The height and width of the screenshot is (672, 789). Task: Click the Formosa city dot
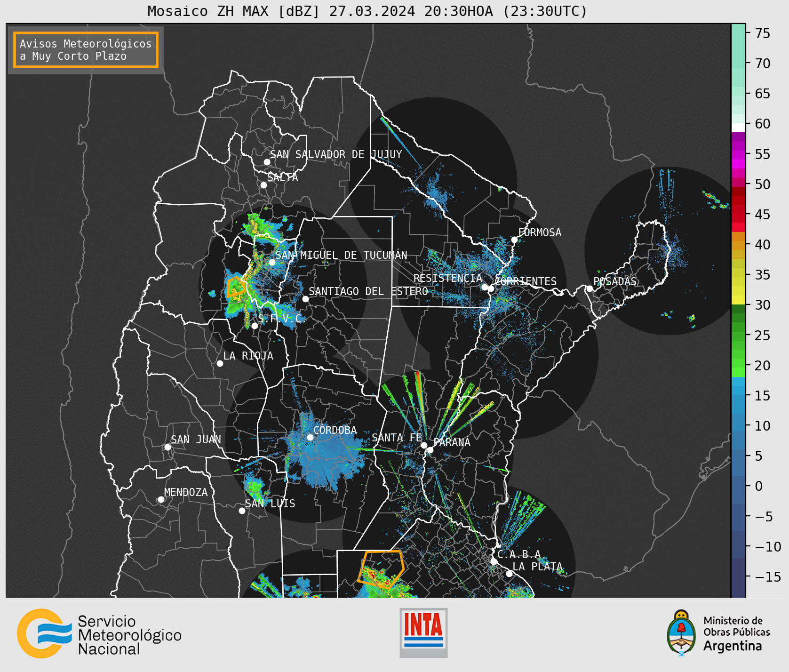[x=515, y=240]
